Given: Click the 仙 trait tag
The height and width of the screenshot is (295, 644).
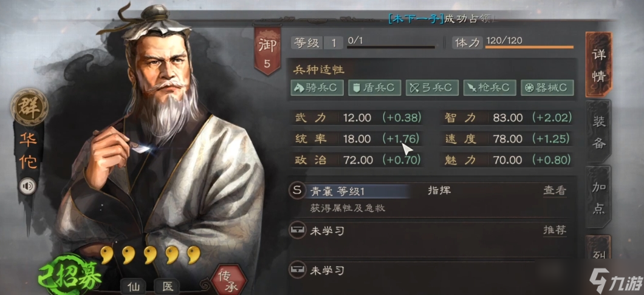Looking at the screenshot, I should coord(133,287).
